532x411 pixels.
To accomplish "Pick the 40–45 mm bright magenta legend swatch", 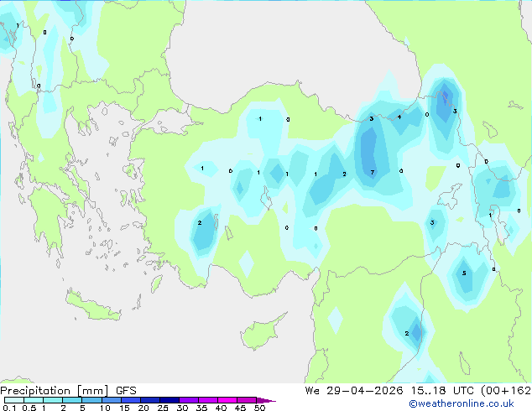I will pos(227,400).
